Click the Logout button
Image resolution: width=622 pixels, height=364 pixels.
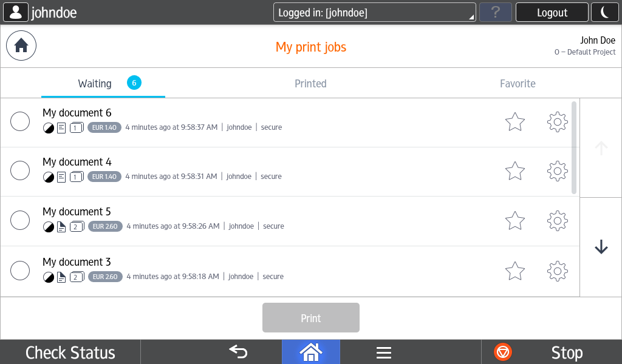click(552, 12)
